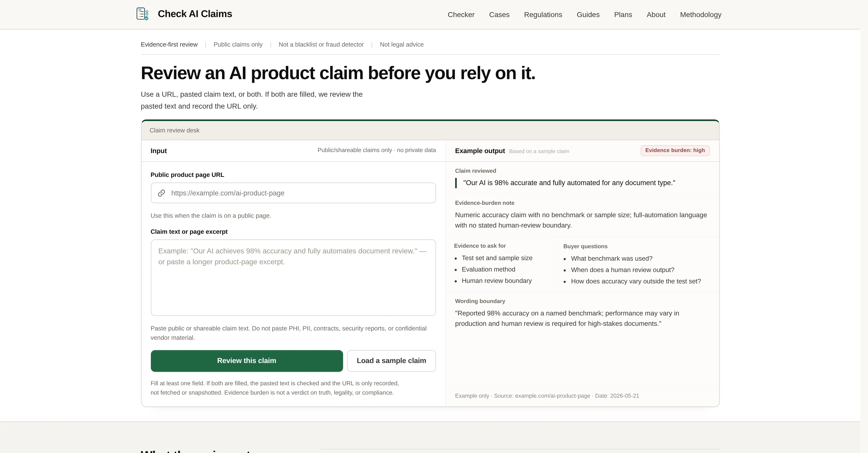The height and width of the screenshot is (453, 868).
Task: Click "When does a human review output?" question
Action: coord(622,270)
